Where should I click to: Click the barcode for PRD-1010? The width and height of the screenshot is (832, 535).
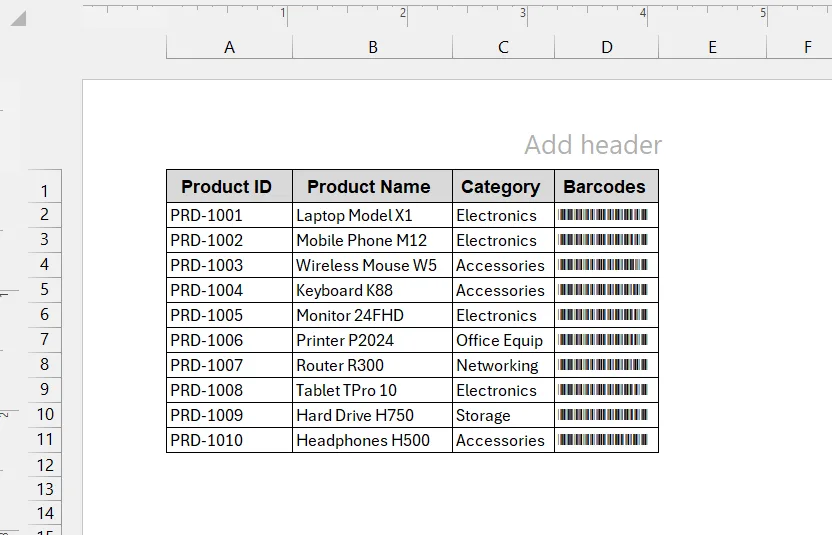coord(603,439)
